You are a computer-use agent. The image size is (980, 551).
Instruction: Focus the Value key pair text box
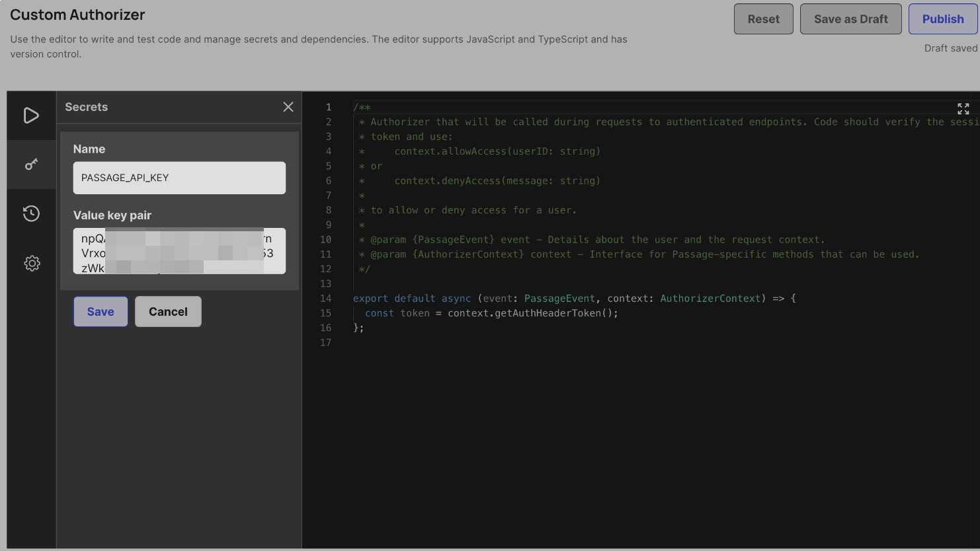coord(179,251)
